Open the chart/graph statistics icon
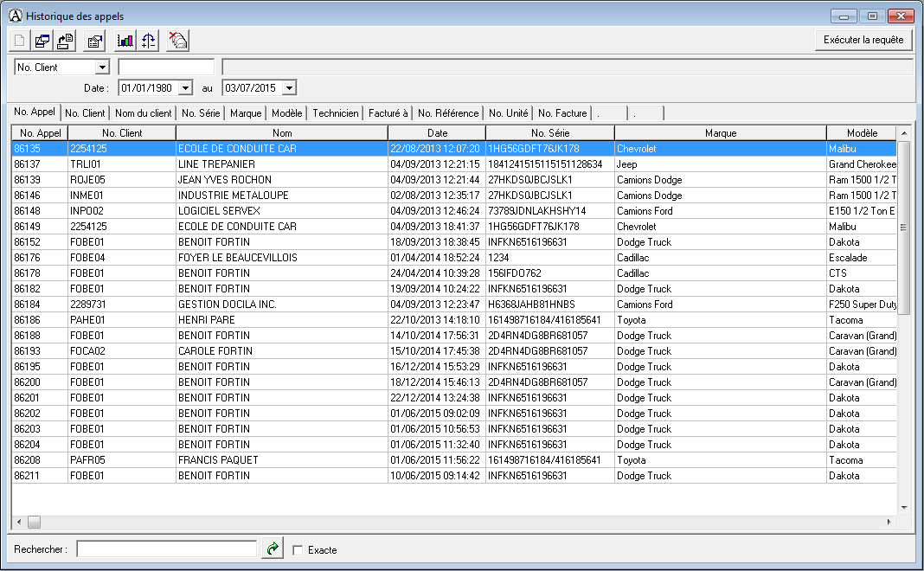This screenshot has width=924, height=571. [125, 40]
